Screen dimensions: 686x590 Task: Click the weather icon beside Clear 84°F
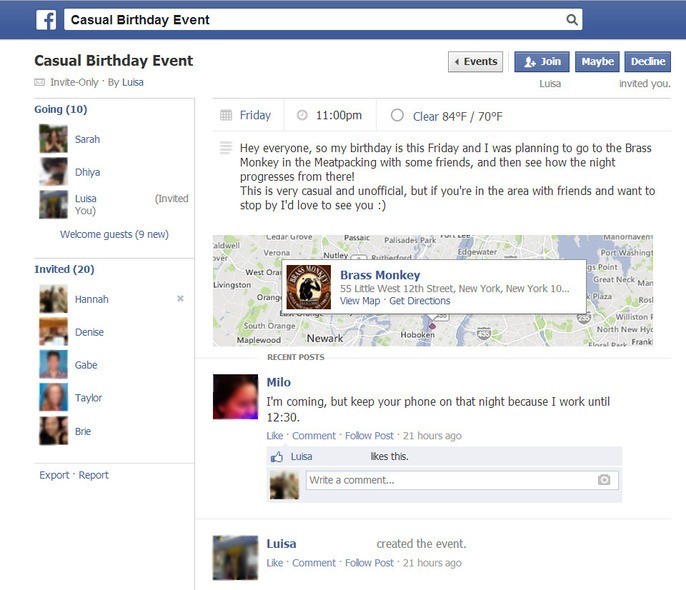click(x=397, y=115)
